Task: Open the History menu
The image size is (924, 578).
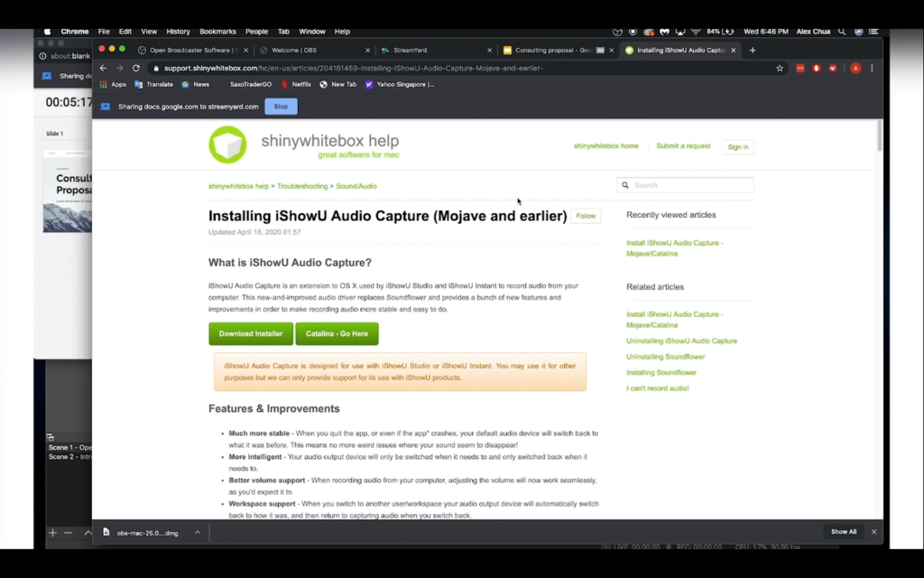Action: pos(178,32)
